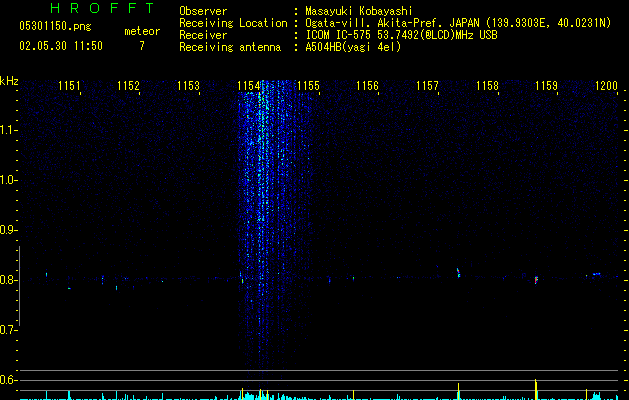This screenshot has height=400, width=629.
Task: Click the date stamp 02.05.30 11:50
Action: click(61, 46)
